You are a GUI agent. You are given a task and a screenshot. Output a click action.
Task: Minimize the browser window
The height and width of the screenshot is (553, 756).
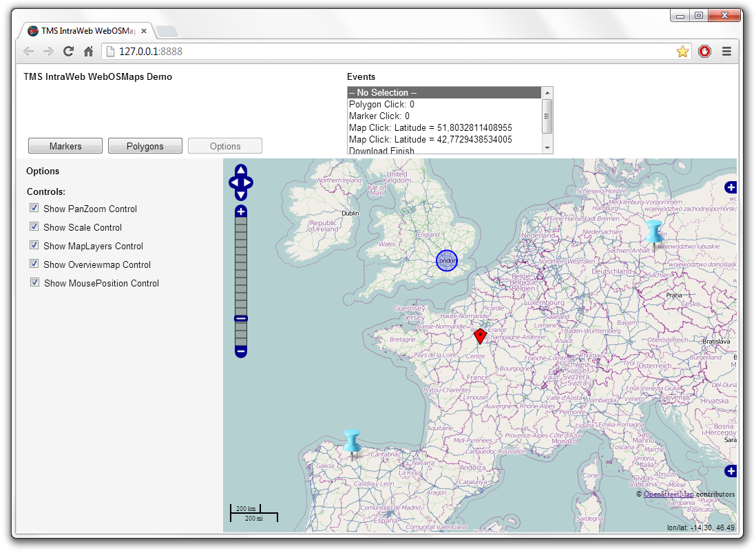tap(680, 16)
